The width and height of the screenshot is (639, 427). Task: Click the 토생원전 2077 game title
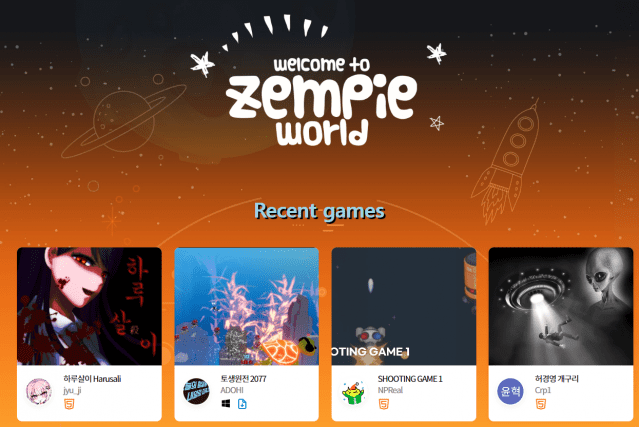coord(243,379)
